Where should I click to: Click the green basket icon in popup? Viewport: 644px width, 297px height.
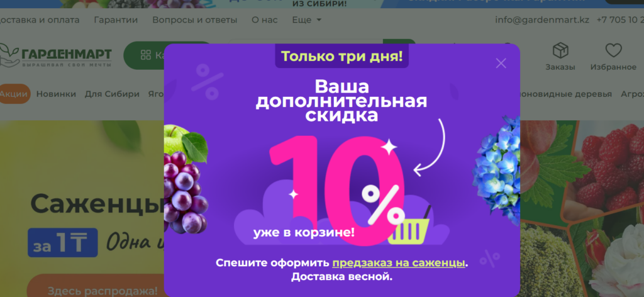408,230
